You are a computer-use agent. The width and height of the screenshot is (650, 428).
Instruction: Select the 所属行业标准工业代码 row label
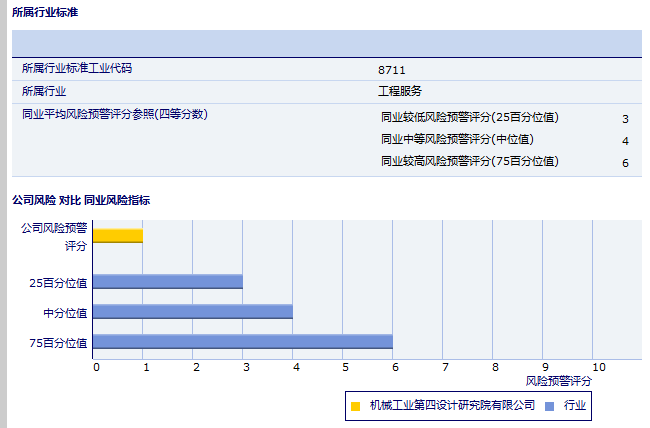[x=77, y=68]
